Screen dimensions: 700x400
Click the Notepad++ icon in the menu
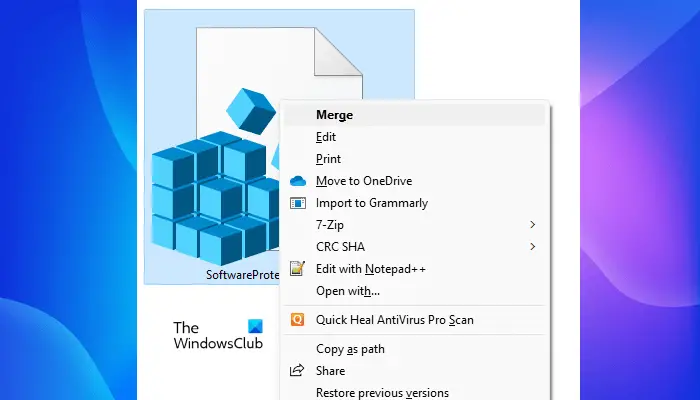pyautogui.click(x=297, y=268)
